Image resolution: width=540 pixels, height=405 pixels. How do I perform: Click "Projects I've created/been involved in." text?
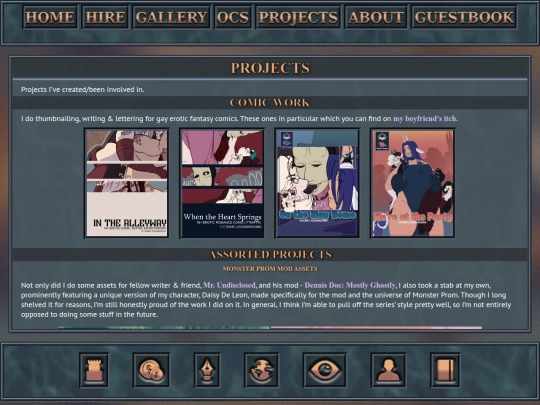pos(83,90)
